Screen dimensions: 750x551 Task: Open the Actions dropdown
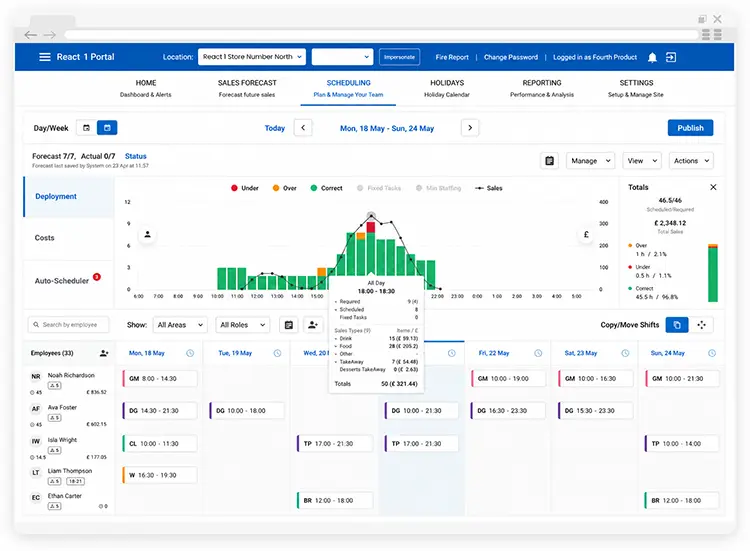[x=691, y=161]
